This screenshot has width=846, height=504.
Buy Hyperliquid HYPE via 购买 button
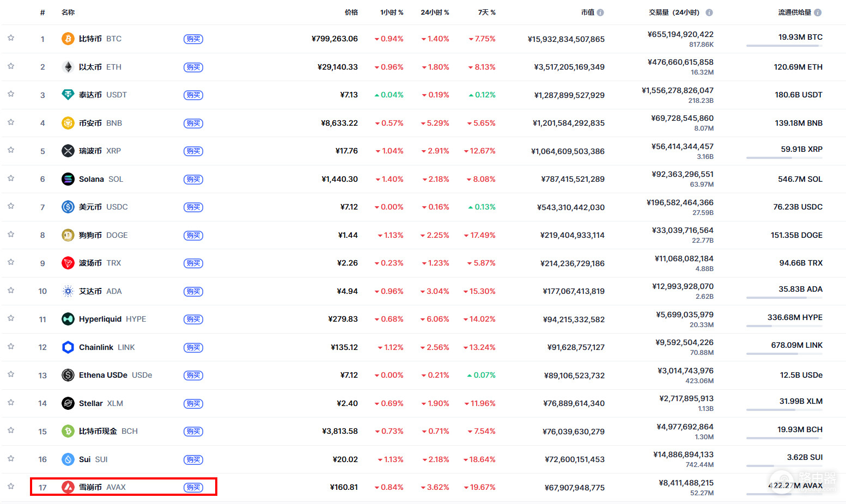(193, 319)
